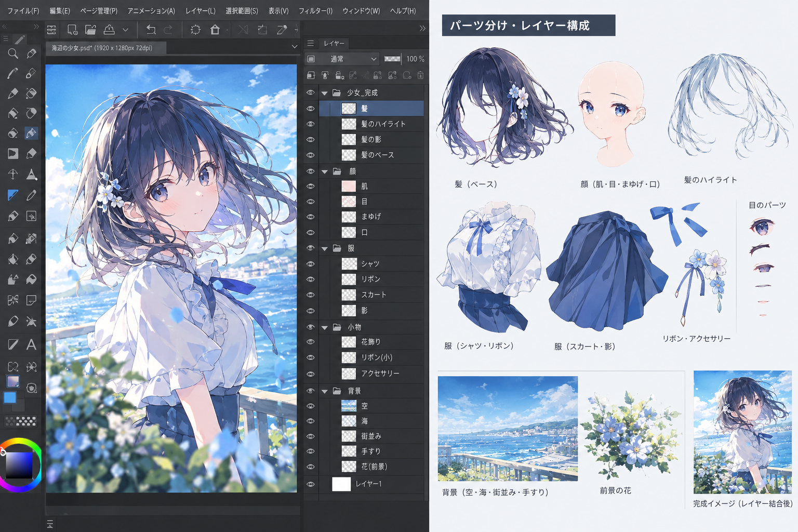798x532 pixels.
Task: Hide the 髪のハイライト layer
Action: [310, 124]
